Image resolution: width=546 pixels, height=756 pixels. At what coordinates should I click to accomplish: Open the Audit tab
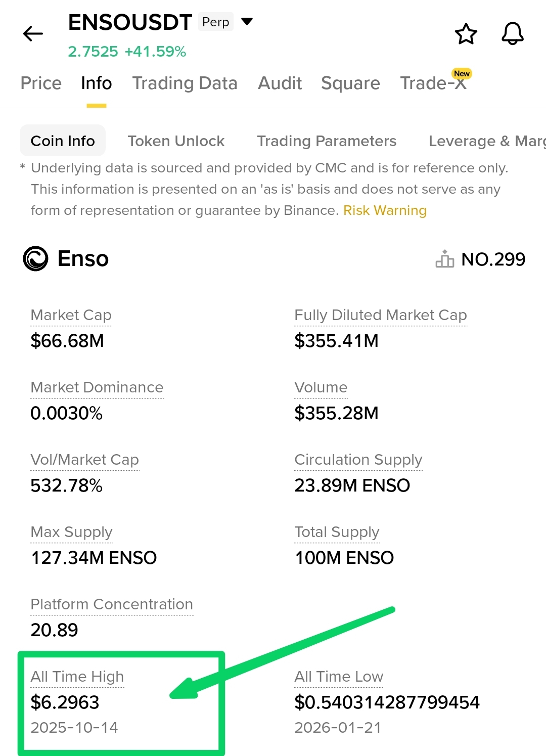tap(280, 83)
